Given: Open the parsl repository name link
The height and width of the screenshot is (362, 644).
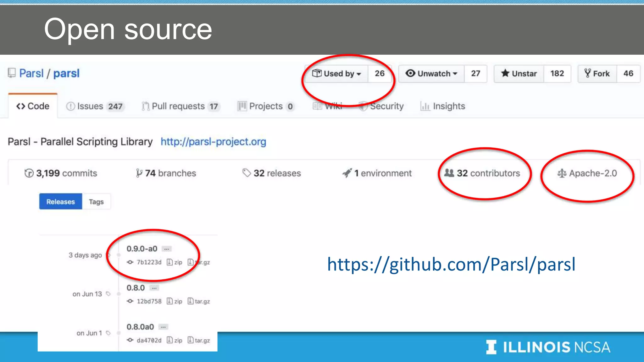Looking at the screenshot, I should [x=66, y=73].
